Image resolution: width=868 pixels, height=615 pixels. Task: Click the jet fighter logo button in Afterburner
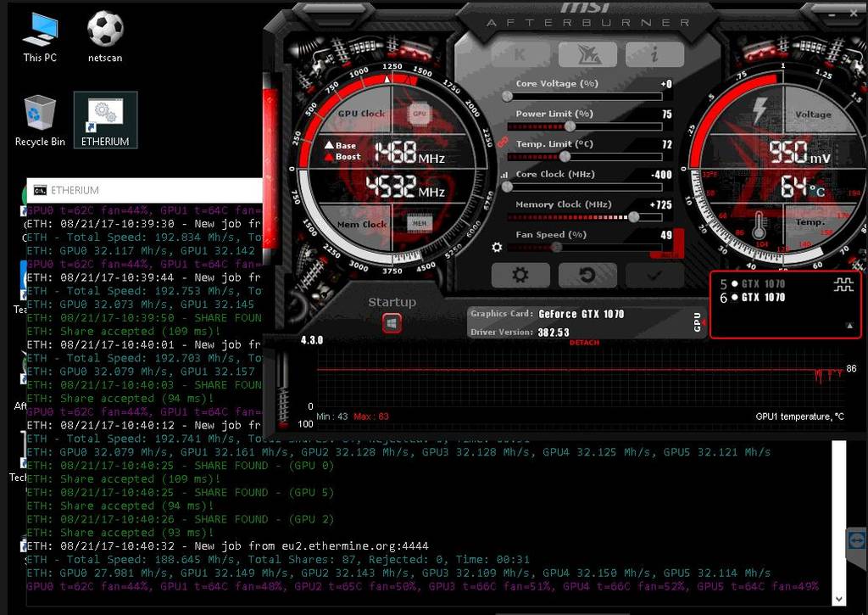pos(587,54)
